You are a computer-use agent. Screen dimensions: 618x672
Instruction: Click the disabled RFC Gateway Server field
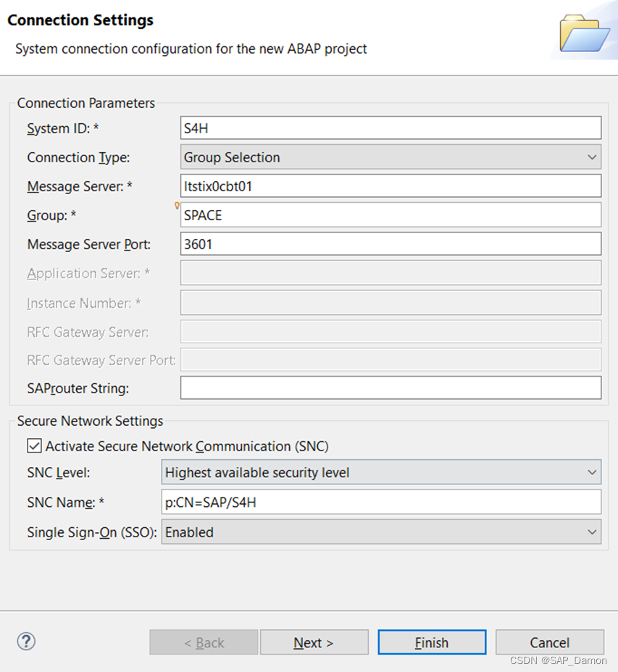click(391, 331)
